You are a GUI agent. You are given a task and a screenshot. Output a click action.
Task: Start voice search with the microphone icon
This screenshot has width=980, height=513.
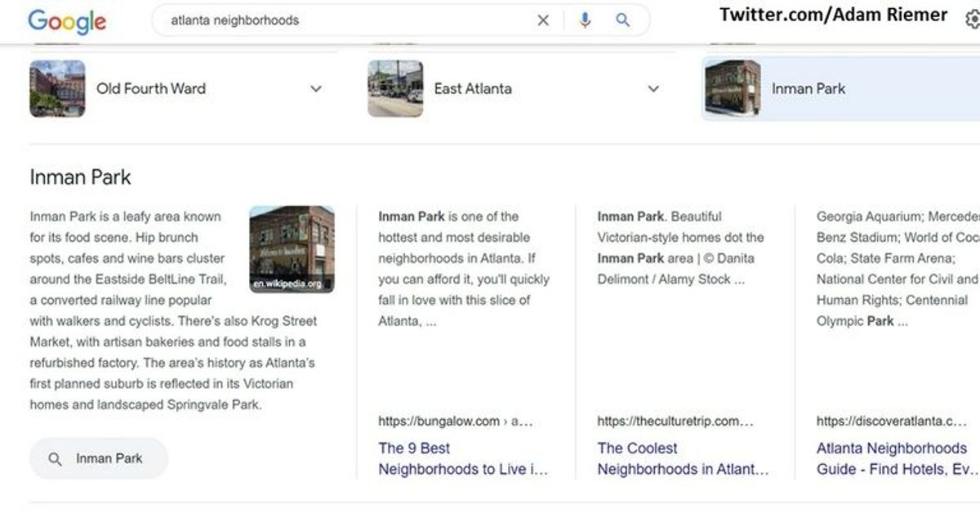[585, 20]
